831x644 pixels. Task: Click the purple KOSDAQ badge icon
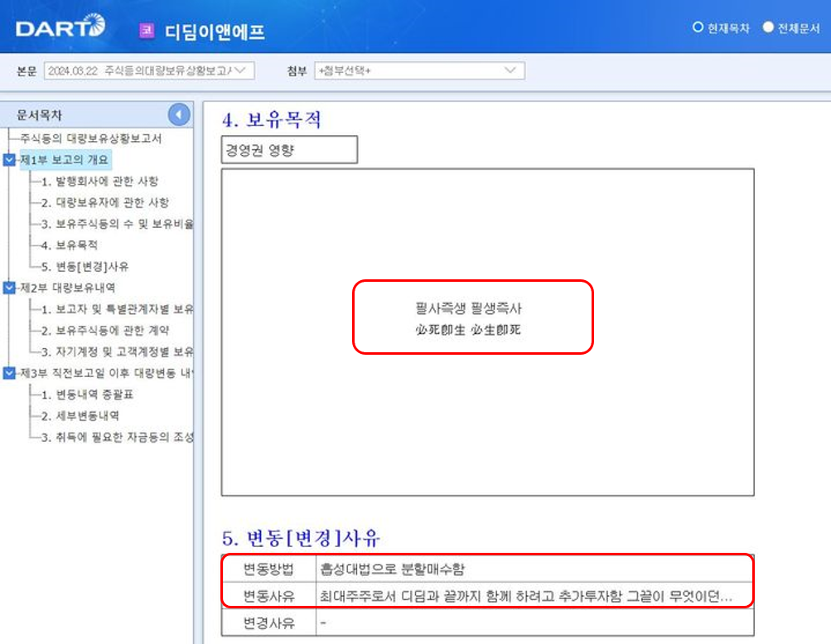[147, 31]
